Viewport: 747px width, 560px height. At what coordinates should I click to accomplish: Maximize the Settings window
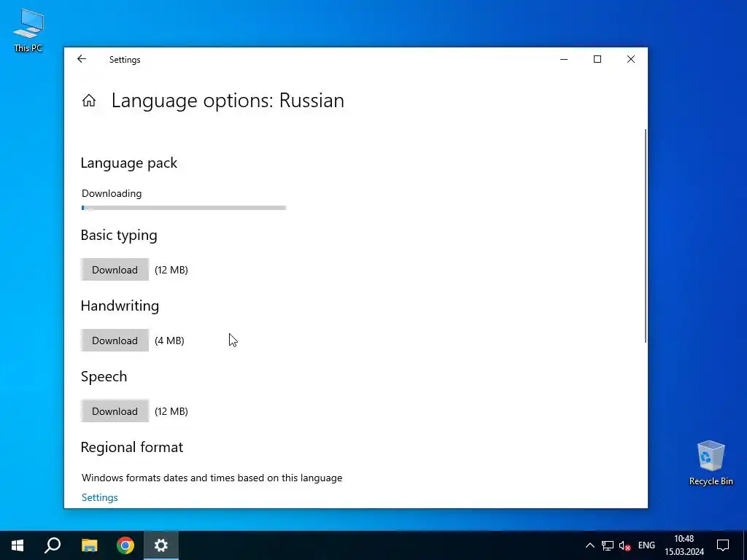pyautogui.click(x=597, y=59)
